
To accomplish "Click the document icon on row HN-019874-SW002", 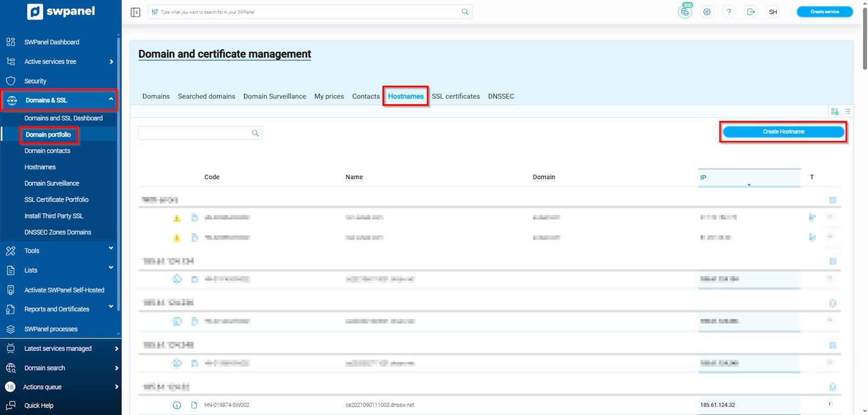I will [194, 405].
